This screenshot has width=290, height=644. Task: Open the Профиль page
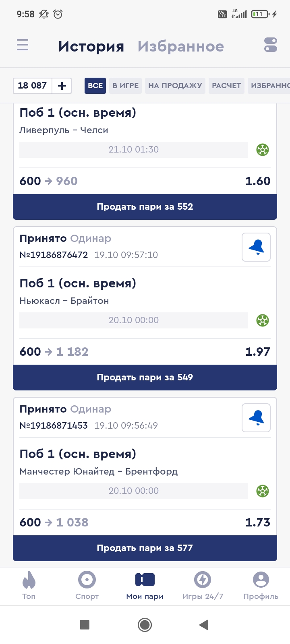(x=261, y=585)
